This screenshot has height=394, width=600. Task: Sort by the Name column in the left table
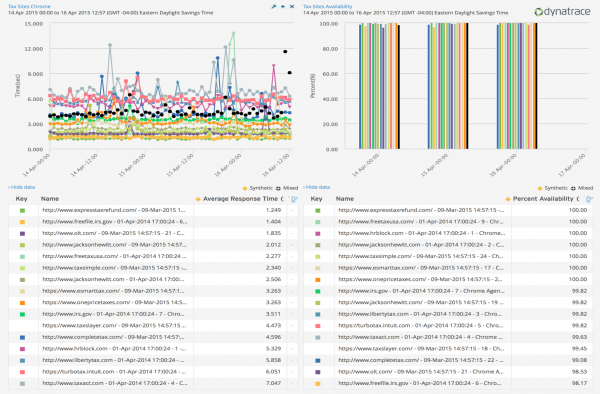[50, 199]
